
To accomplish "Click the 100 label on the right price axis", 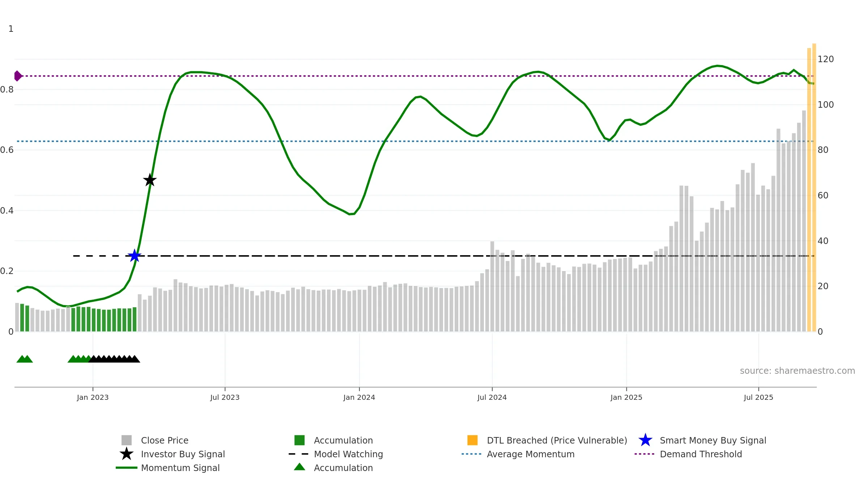I will (826, 104).
